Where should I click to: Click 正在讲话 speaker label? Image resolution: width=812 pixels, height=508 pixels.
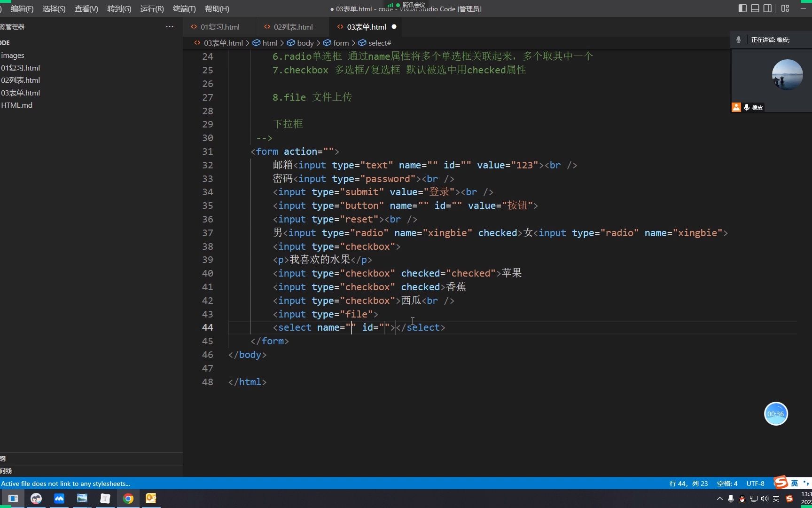point(770,40)
